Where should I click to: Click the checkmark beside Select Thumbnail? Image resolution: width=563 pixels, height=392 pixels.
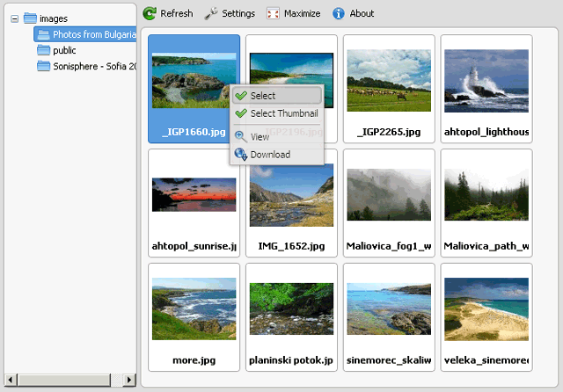coord(241,113)
